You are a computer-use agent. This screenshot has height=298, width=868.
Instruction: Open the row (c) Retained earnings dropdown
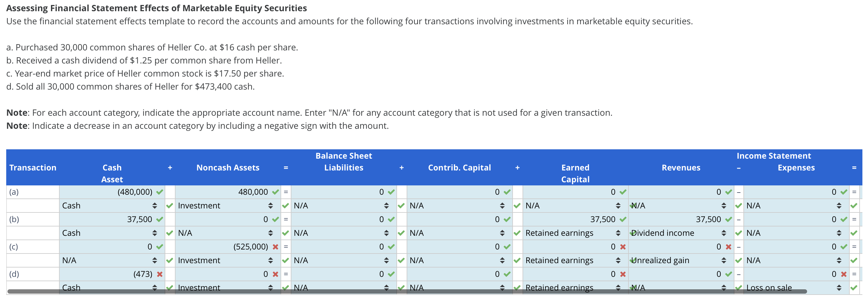coord(576,260)
